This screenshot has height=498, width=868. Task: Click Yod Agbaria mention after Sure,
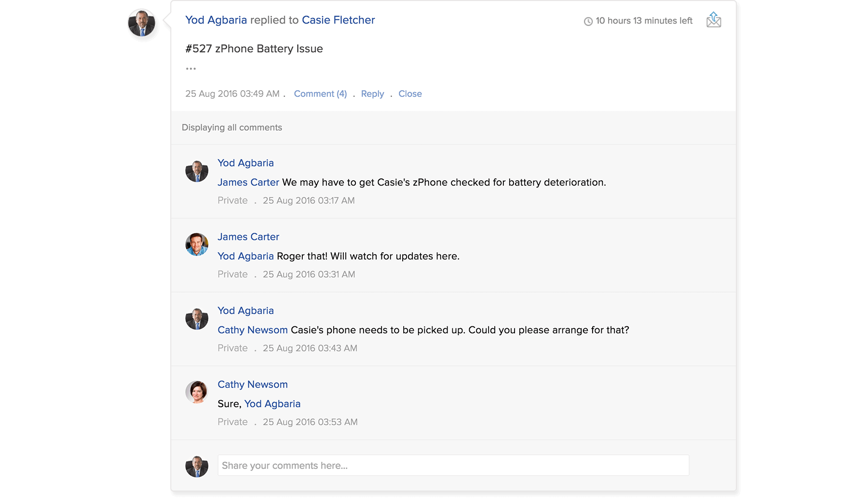[x=272, y=404]
